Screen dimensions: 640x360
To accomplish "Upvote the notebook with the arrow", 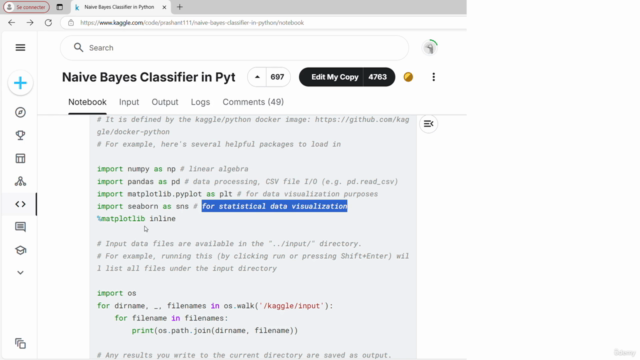I will 257,77.
